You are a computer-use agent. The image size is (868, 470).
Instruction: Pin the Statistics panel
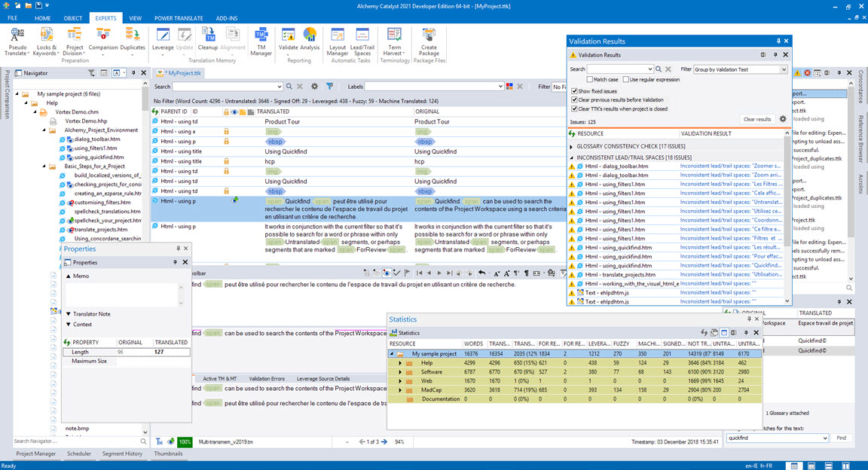point(746,333)
